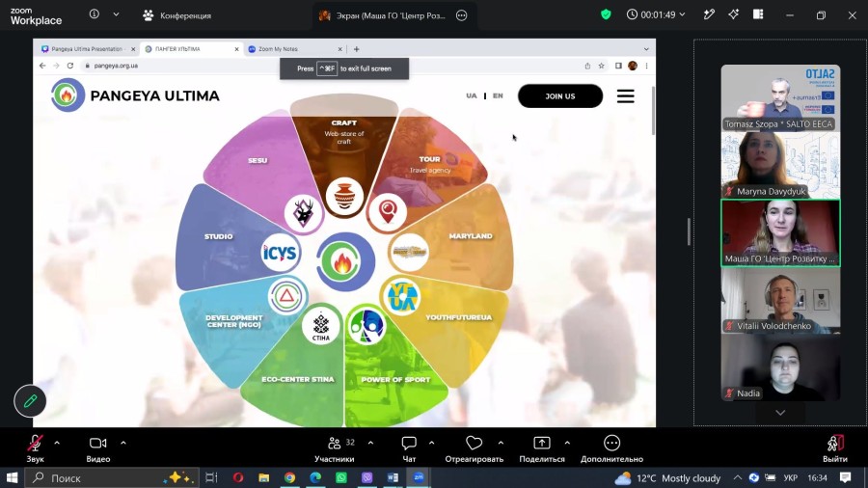Open video options arrow next to Видео
This screenshot has width=868, height=488.
[122, 443]
